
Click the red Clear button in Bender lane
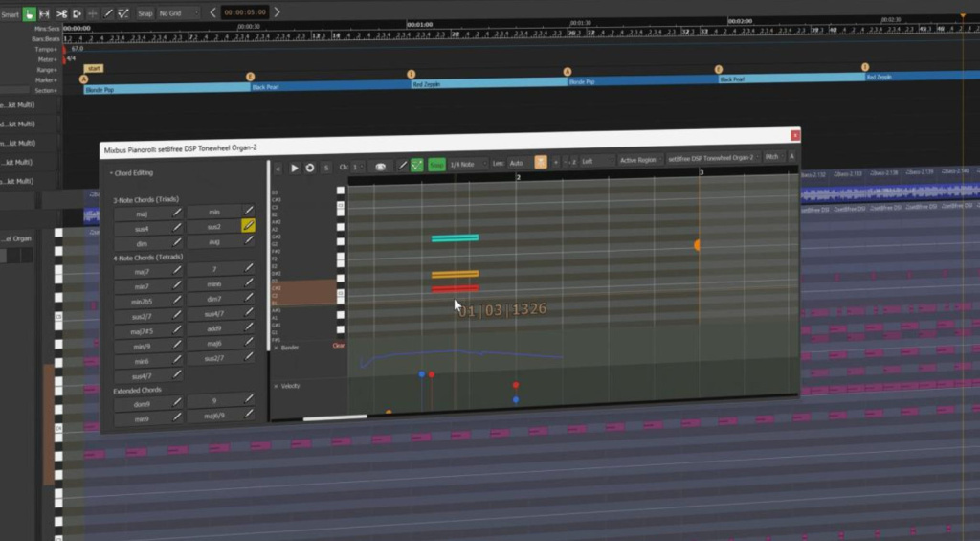click(338, 346)
